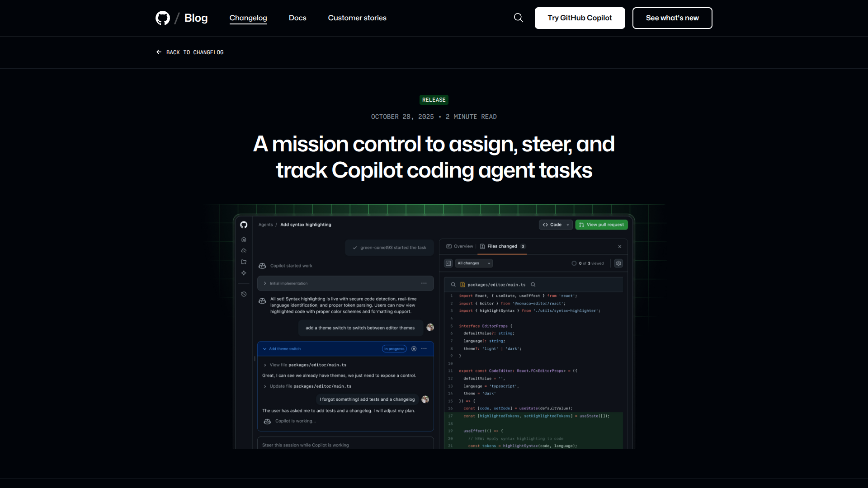The width and height of the screenshot is (868, 488).
Task: Expand the Initial implementation step
Action: (x=265, y=283)
